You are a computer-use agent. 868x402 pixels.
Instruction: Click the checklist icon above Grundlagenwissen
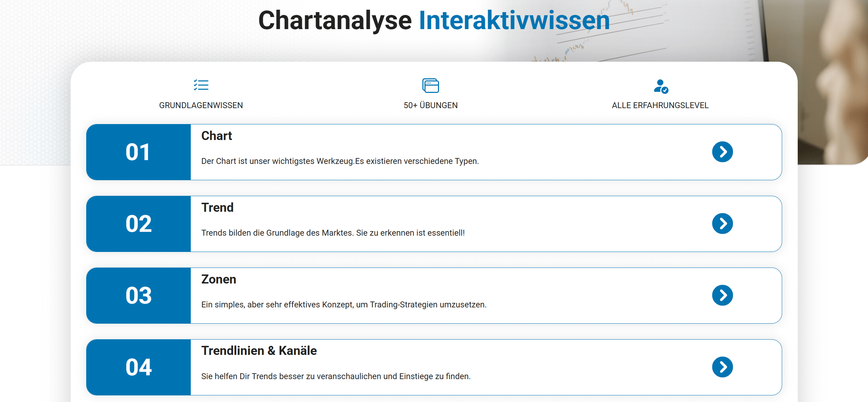click(201, 85)
